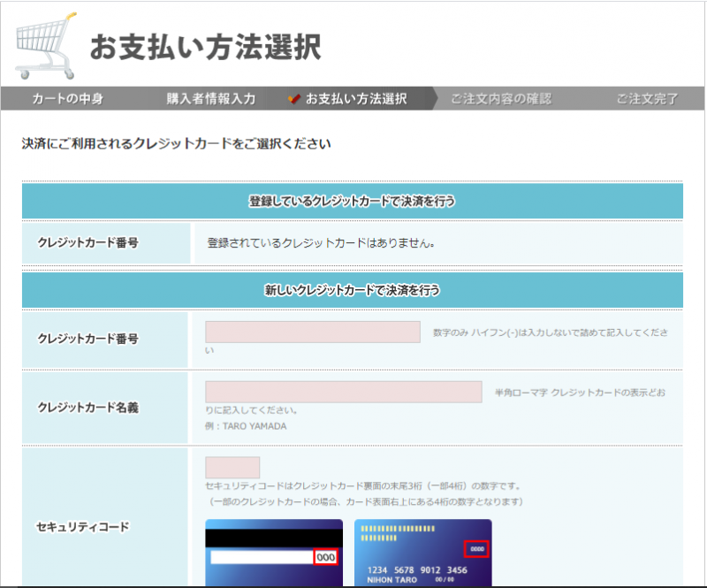
Task: Click the red-boxed 000 code on card back
Action: pyautogui.click(x=326, y=558)
